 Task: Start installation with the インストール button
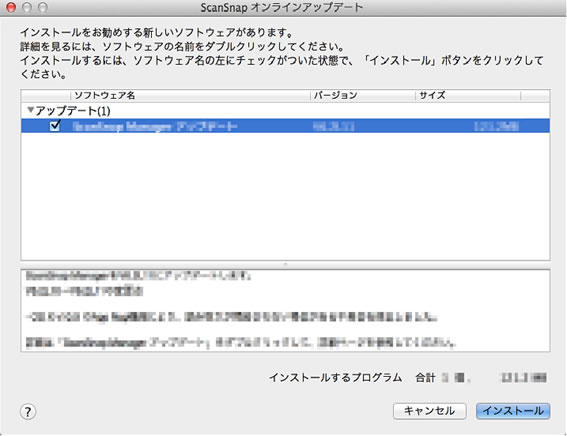[x=513, y=411]
